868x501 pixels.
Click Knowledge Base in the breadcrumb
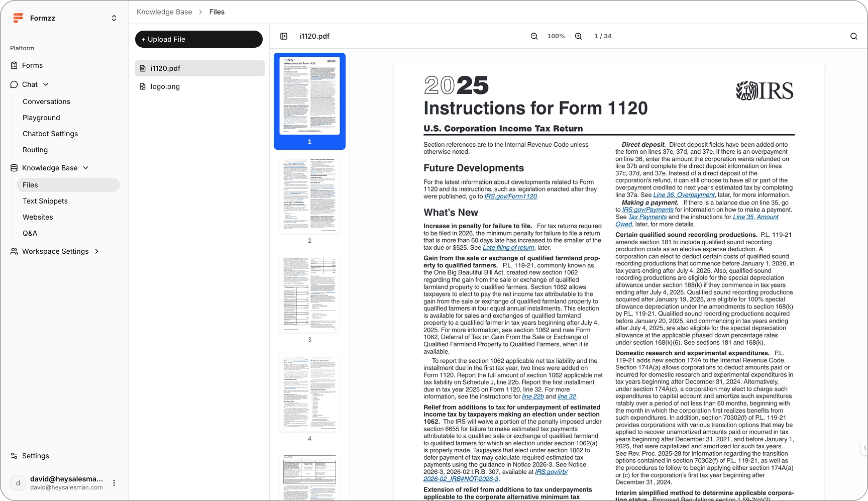tap(164, 12)
